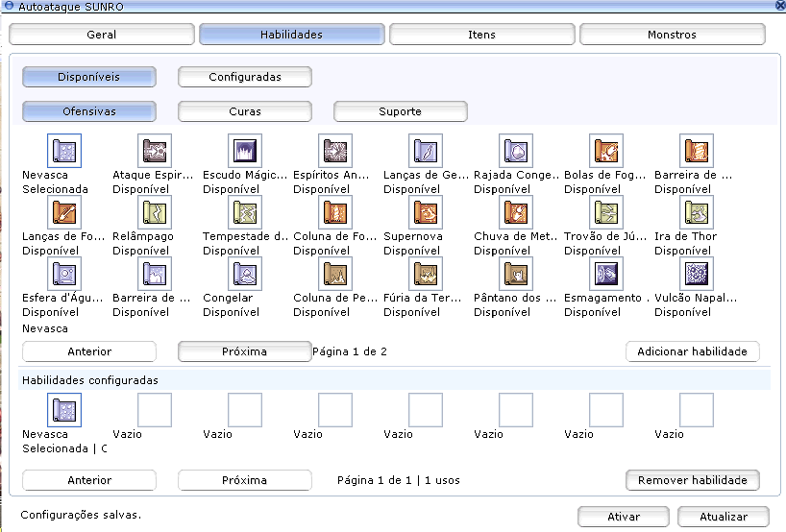Click Remover habilidade button
Screen dimensions: 786x532
click(x=692, y=480)
